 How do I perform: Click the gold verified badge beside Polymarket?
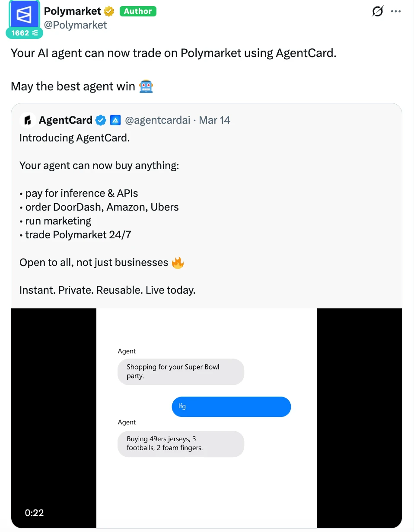(108, 11)
